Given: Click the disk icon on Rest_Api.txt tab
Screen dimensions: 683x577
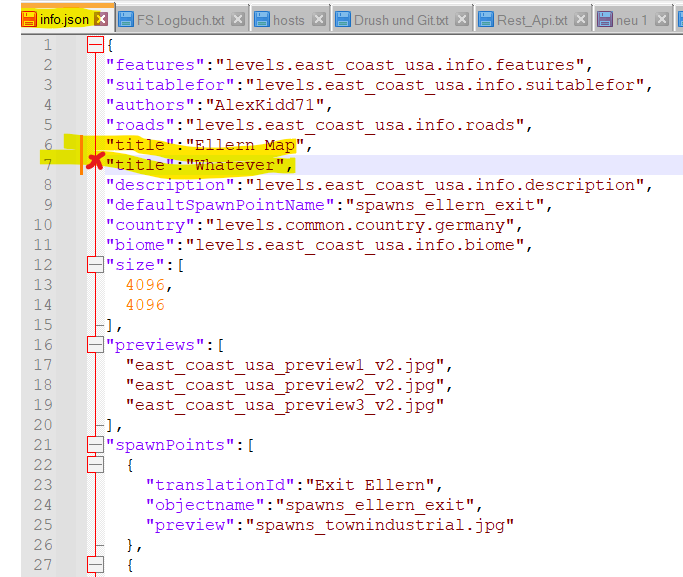Looking at the screenshot, I should (x=486, y=20).
